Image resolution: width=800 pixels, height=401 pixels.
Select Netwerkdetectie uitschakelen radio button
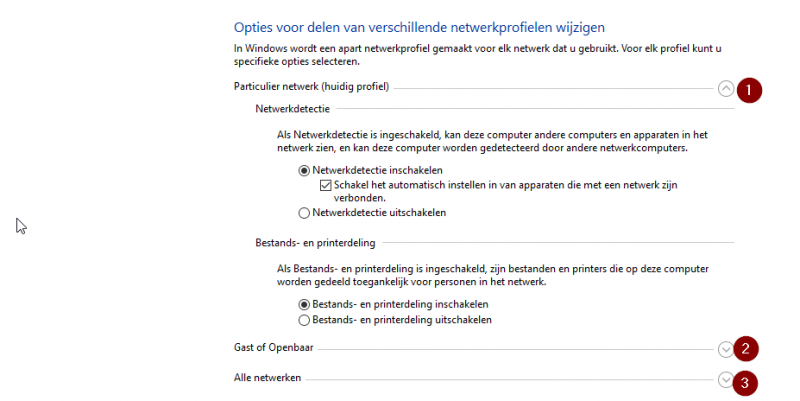click(304, 212)
